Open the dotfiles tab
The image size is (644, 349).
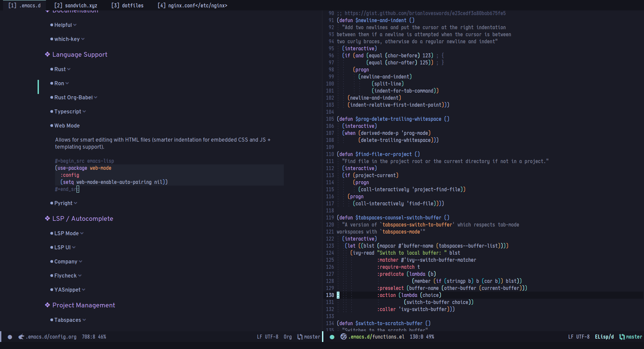(x=127, y=5)
